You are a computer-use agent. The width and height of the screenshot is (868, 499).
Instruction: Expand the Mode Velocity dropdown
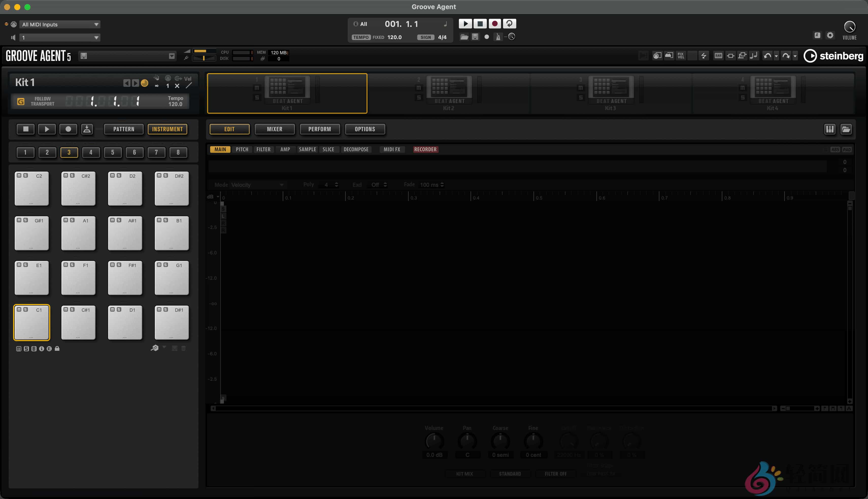coord(257,185)
